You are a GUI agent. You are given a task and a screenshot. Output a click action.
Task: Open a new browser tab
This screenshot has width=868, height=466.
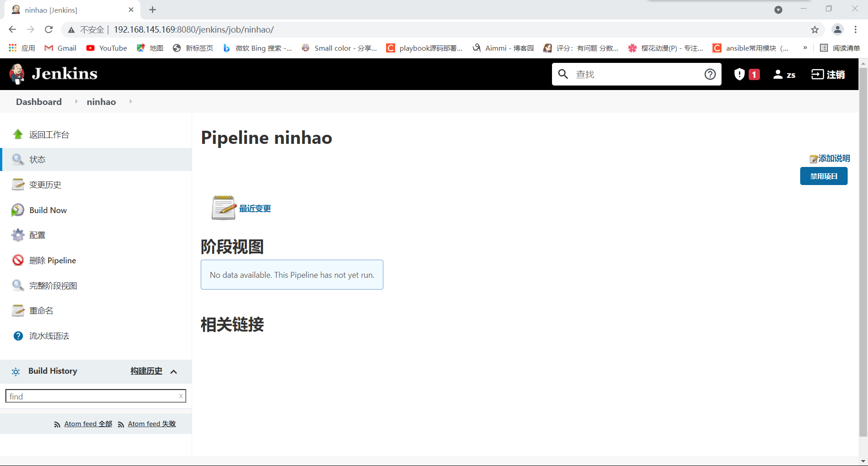(153, 10)
